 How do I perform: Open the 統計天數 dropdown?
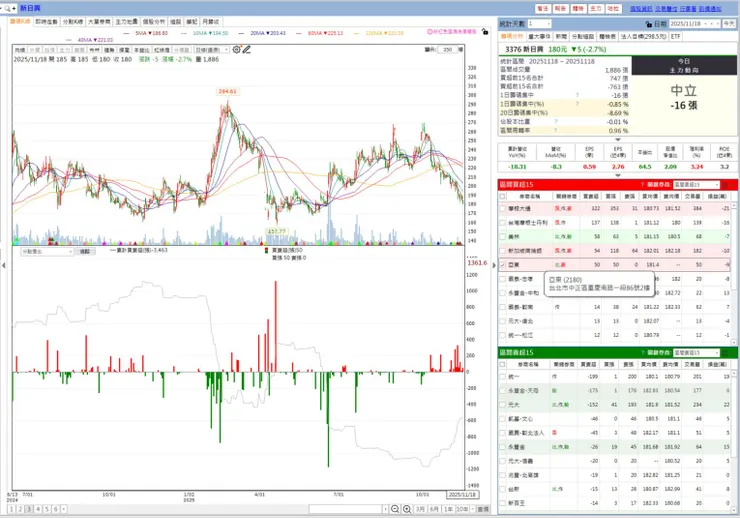pos(539,24)
